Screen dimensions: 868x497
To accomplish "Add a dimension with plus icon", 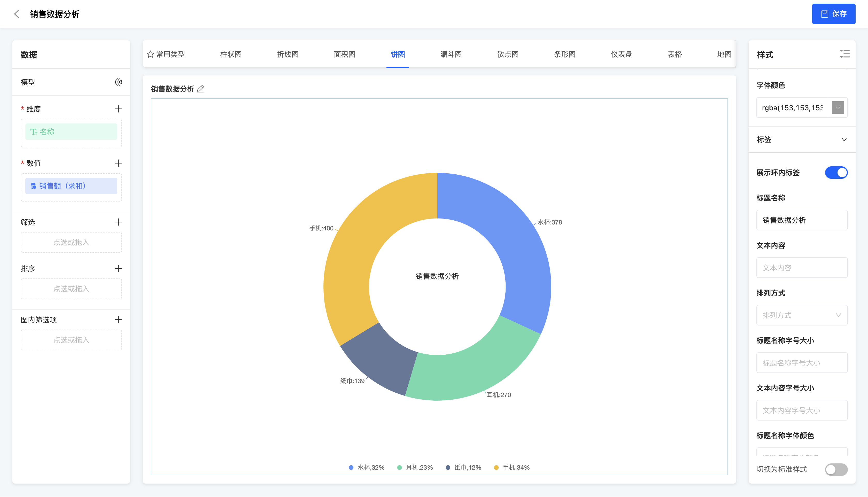I will point(118,109).
